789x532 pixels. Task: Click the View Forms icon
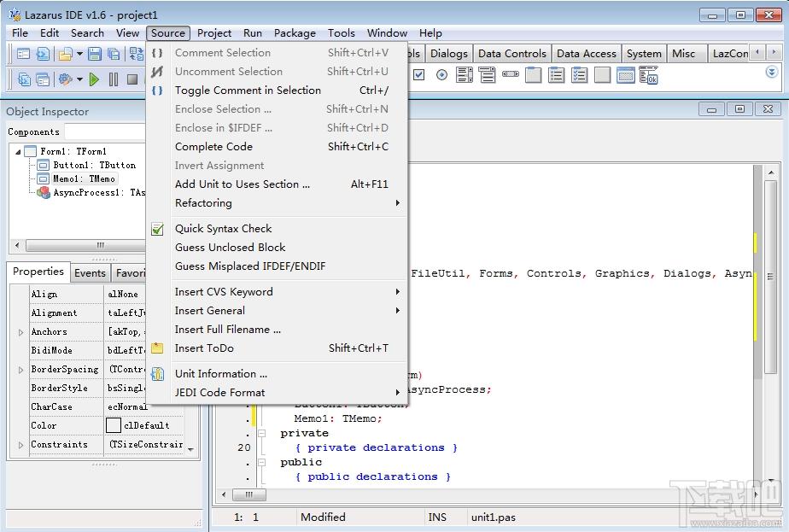(44, 79)
